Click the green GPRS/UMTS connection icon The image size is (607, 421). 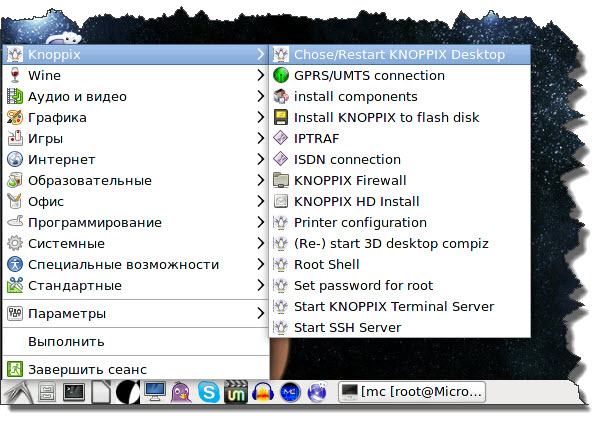[x=281, y=75]
